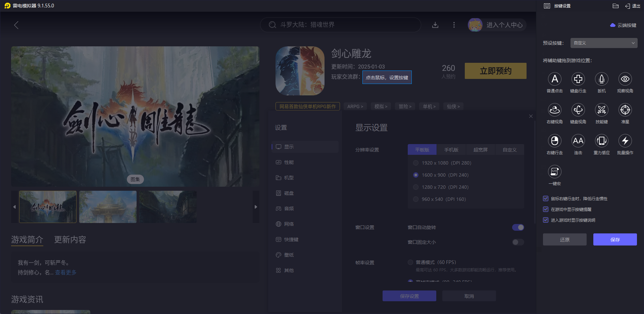The image size is (644, 314).
Task: Click the 取消 cancel button
Action: 469,296
